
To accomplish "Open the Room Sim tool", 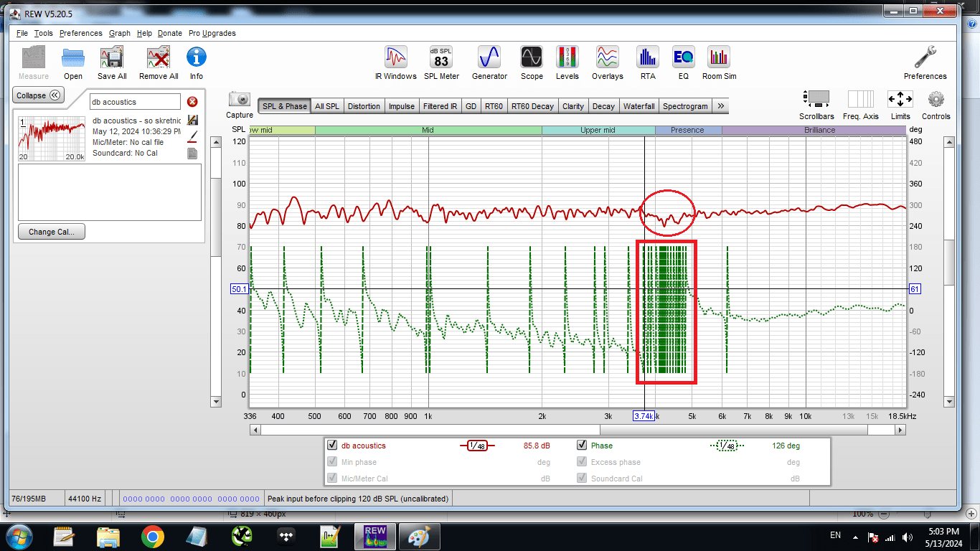I will [x=719, y=63].
